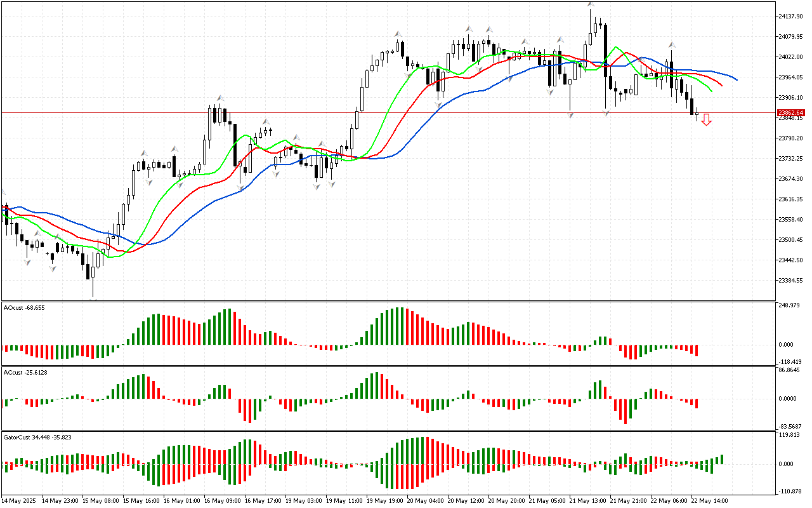Select the 19 May 11:00 time axis label
Screen dimensions: 812x508
(x=344, y=500)
